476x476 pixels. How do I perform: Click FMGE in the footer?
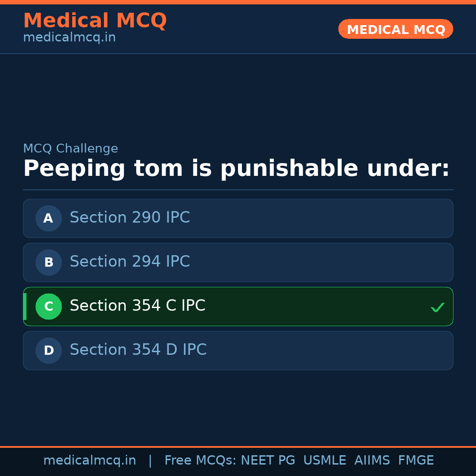click(x=416, y=461)
